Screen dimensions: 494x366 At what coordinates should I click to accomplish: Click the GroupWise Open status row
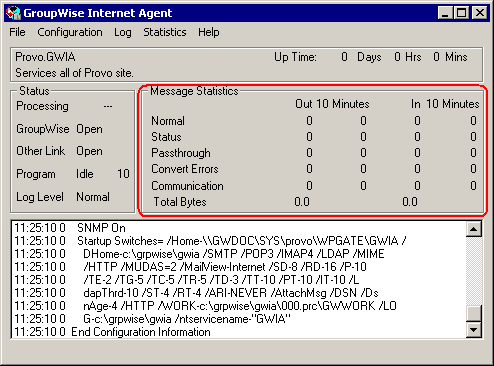tap(59, 129)
